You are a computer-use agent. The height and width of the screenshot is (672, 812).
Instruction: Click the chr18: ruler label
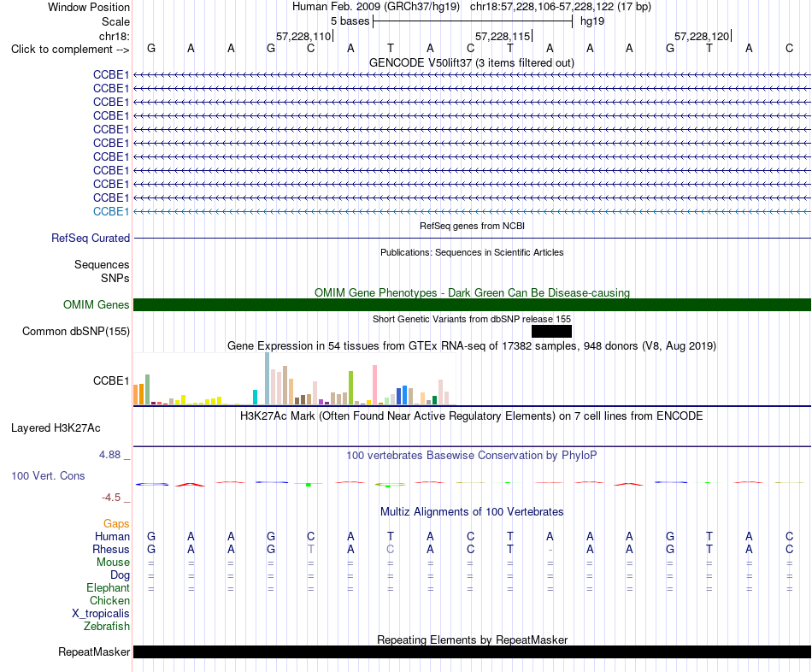pos(115,36)
